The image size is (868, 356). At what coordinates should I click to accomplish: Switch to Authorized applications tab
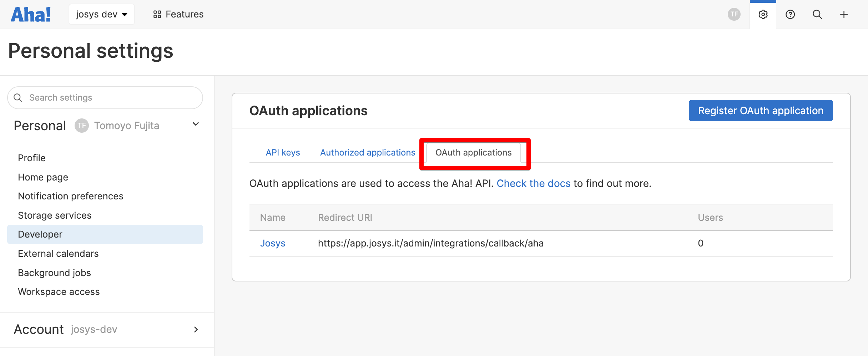click(x=367, y=153)
